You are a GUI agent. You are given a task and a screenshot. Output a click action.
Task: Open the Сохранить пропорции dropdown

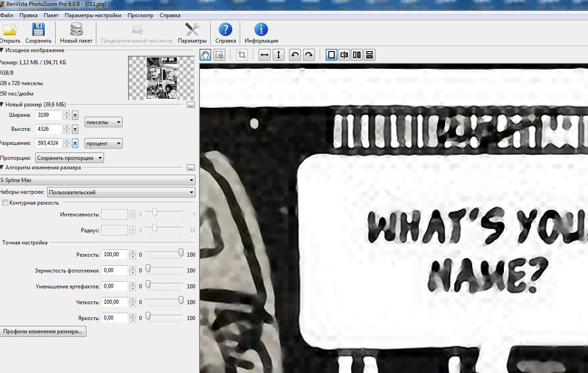70,158
